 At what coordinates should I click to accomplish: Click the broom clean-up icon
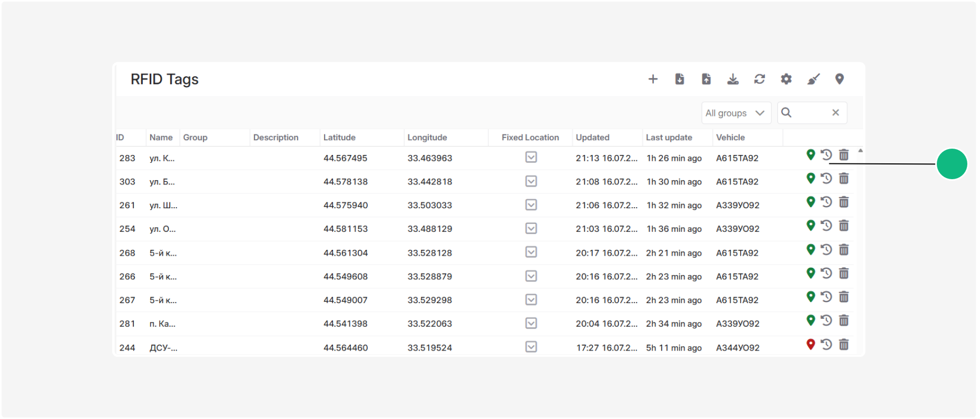814,79
